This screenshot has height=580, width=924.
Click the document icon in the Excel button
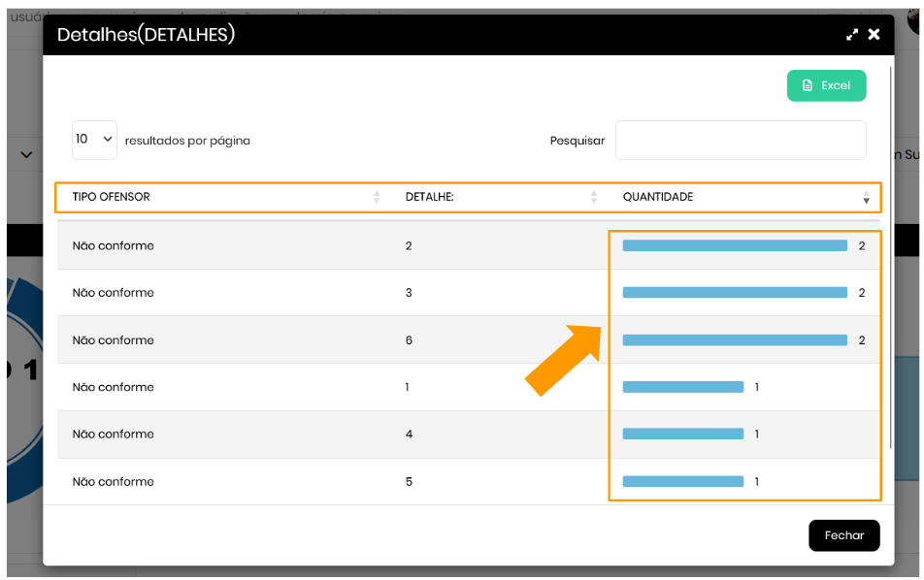pos(807,85)
